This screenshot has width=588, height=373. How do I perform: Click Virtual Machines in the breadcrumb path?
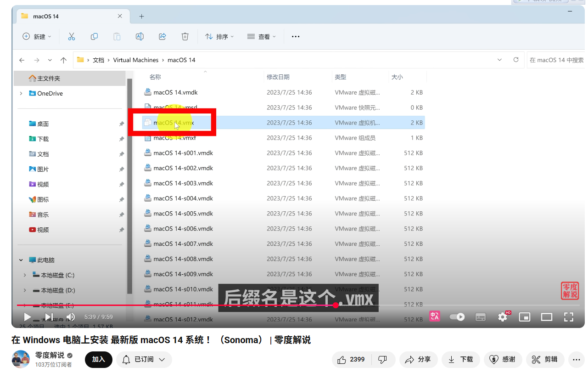coord(136,60)
